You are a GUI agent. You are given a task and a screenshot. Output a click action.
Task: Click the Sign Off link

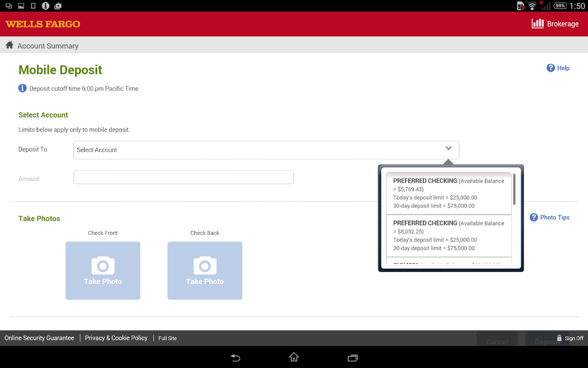pos(574,338)
